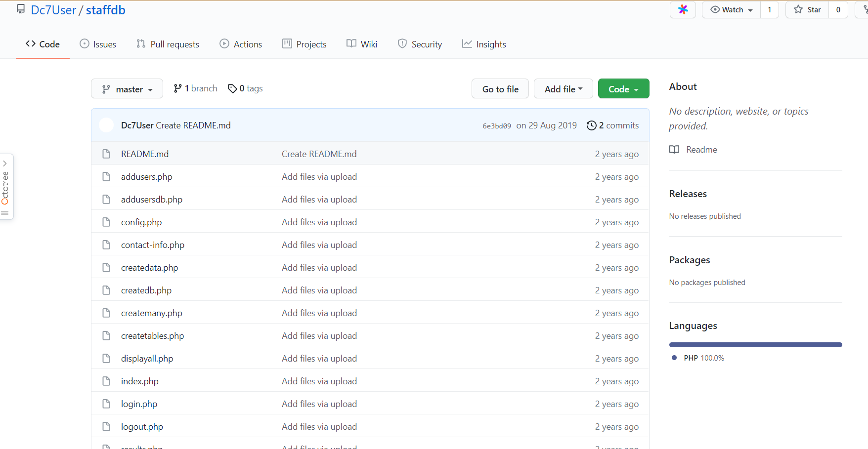Image resolution: width=868 pixels, height=449 pixels.
Task: Click the Go to file button
Action: coord(500,89)
